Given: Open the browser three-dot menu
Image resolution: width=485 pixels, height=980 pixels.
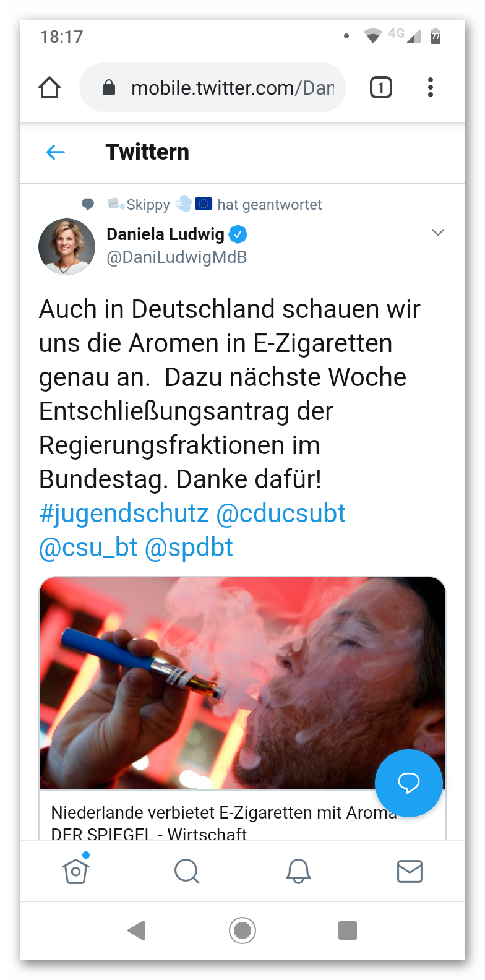Looking at the screenshot, I should [431, 87].
